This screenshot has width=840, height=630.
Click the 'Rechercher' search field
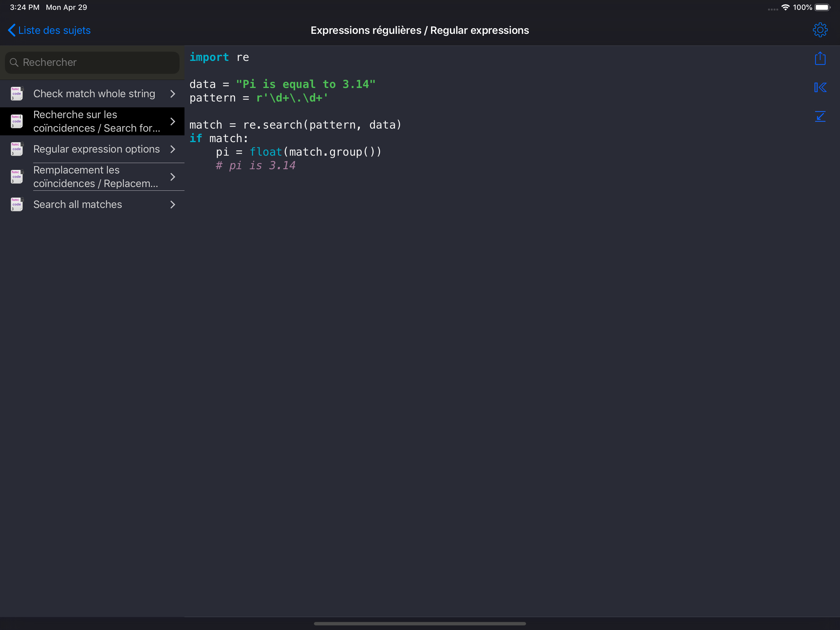click(91, 62)
